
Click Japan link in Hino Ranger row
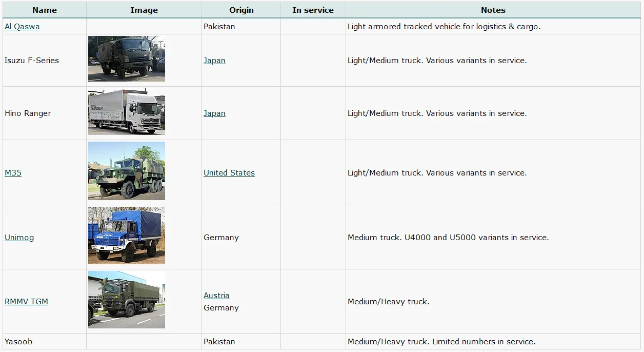(214, 113)
